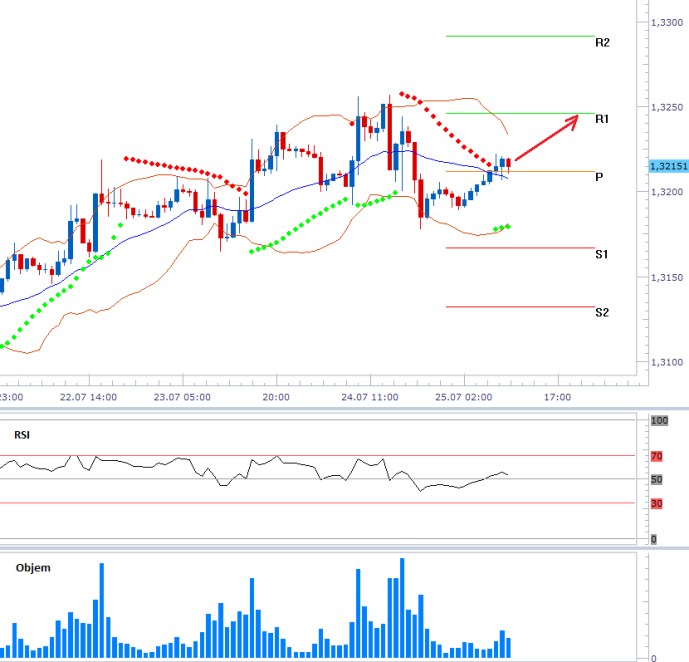689x662 pixels.
Task: Click the RSI 50 midline level marker
Action: (656, 479)
